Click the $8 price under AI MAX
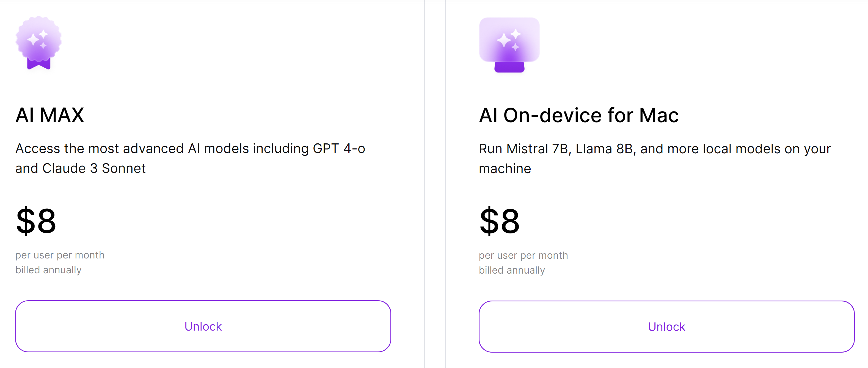The image size is (868, 368). [36, 221]
